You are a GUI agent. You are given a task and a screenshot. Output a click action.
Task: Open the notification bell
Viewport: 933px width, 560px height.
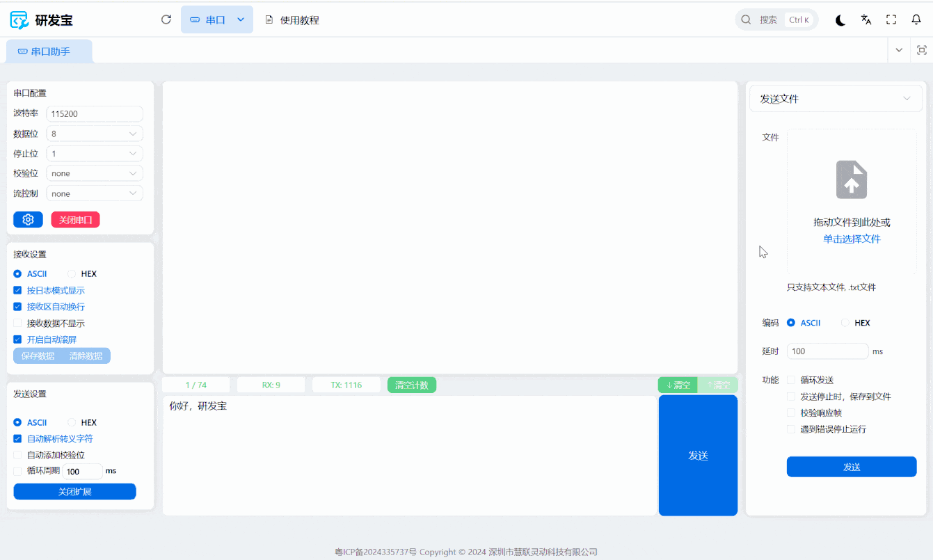(916, 20)
